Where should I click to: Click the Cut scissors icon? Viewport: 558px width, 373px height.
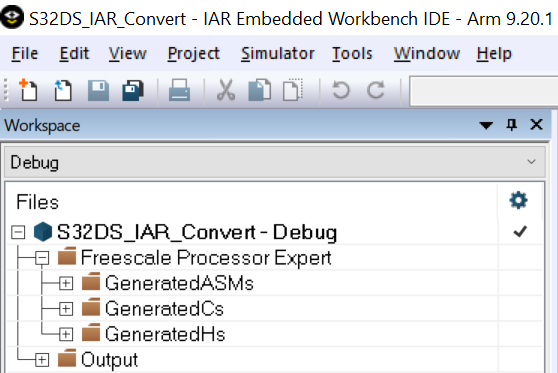pos(226,90)
